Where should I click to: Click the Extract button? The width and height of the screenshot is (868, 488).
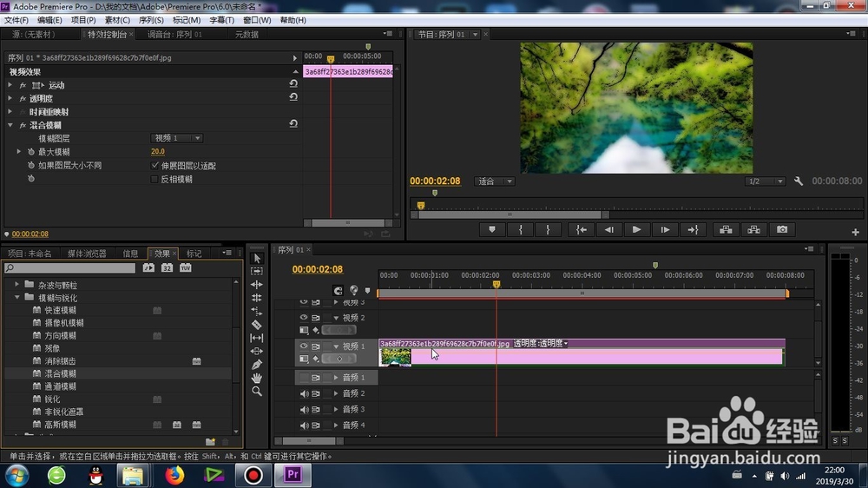754,230
